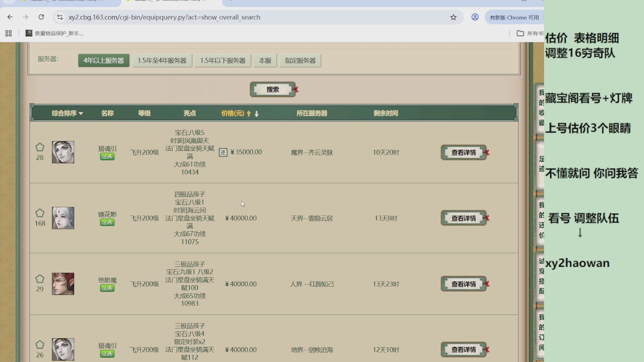Click the 价格(元) column header
Screen dimensions: 644x362
tap(233, 113)
